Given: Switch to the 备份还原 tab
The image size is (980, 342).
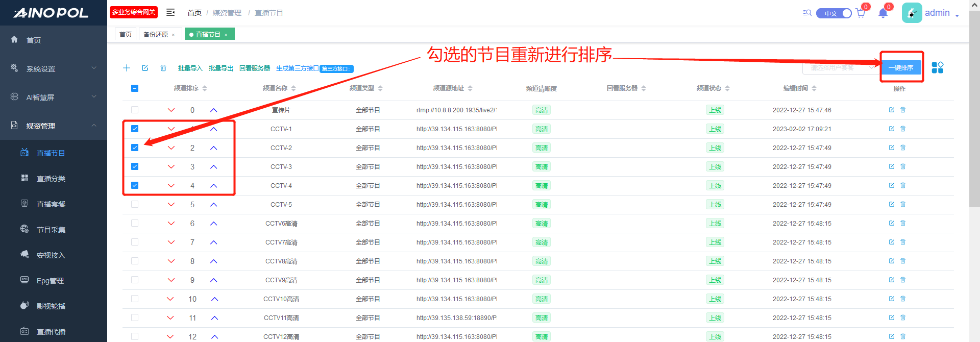Looking at the screenshot, I should (x=156, y=34).
